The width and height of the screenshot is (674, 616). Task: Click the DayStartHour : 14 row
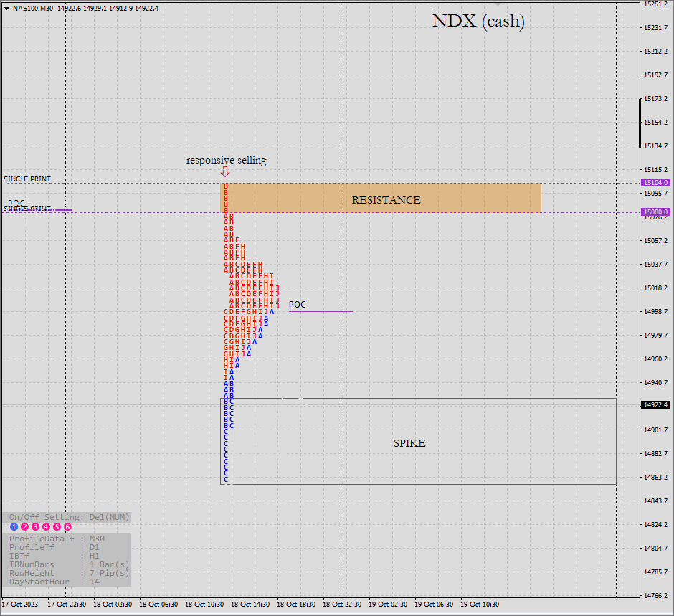(54, 582)
